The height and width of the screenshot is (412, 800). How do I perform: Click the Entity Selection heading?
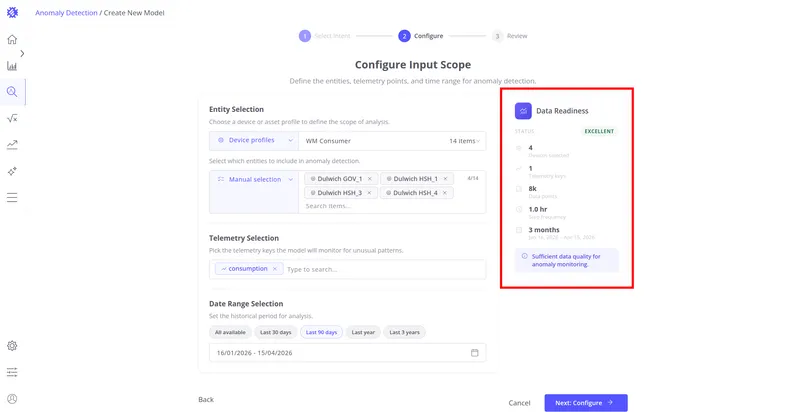[x=236, y=109]
